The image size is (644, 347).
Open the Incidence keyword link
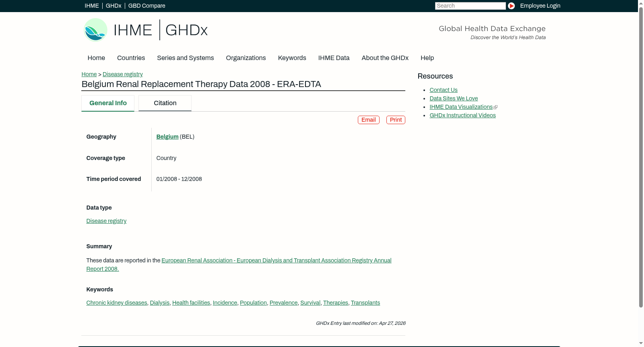click(225, 303)
